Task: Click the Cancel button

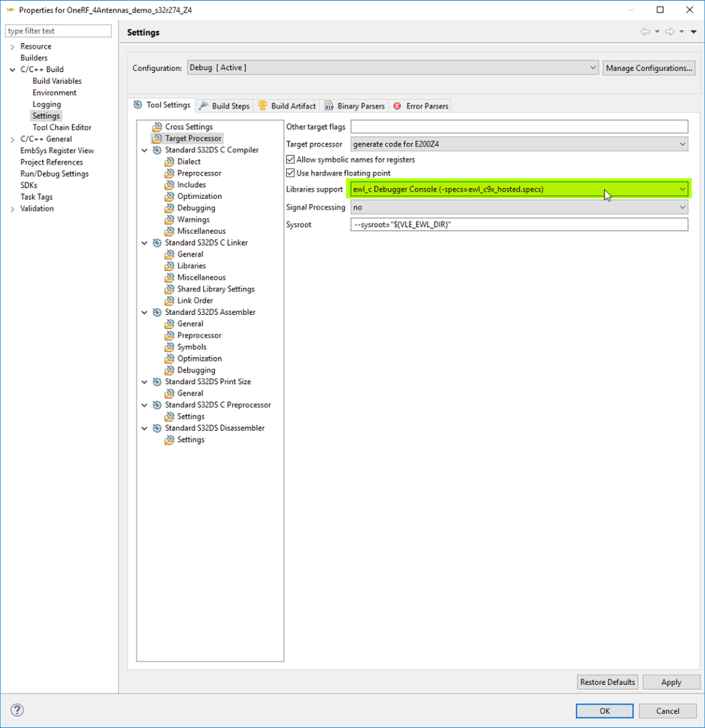Action: pyautogui.click(x=668, y=711)
